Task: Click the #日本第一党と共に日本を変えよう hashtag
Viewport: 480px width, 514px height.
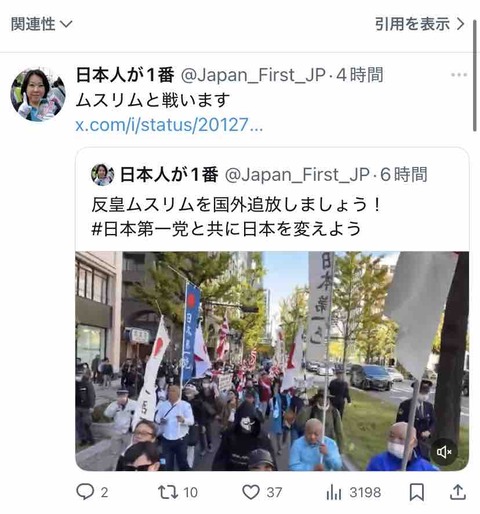Action: coord(226,229)
